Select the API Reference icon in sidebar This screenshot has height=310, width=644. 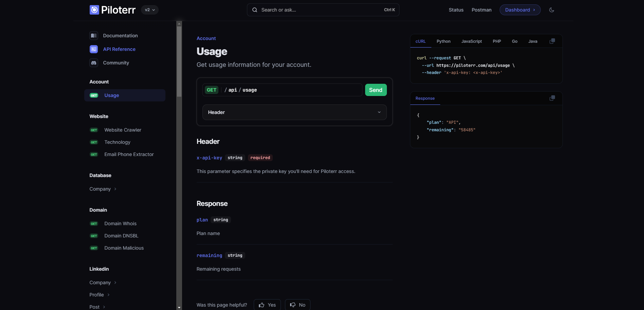coord(93,49)
